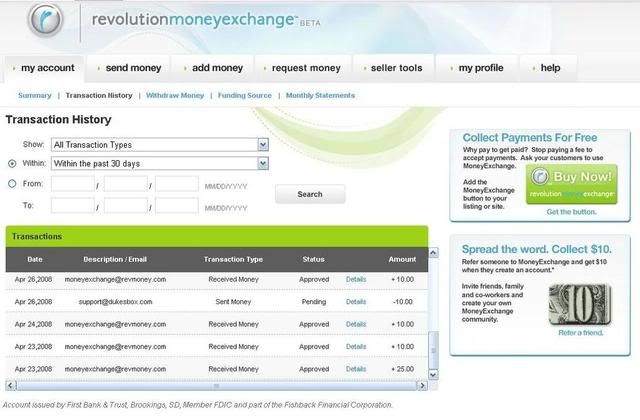Click the -10.00 amount cell
This screenshot has width=640, height=420.
pyautogui.click(x=403, y=302)
